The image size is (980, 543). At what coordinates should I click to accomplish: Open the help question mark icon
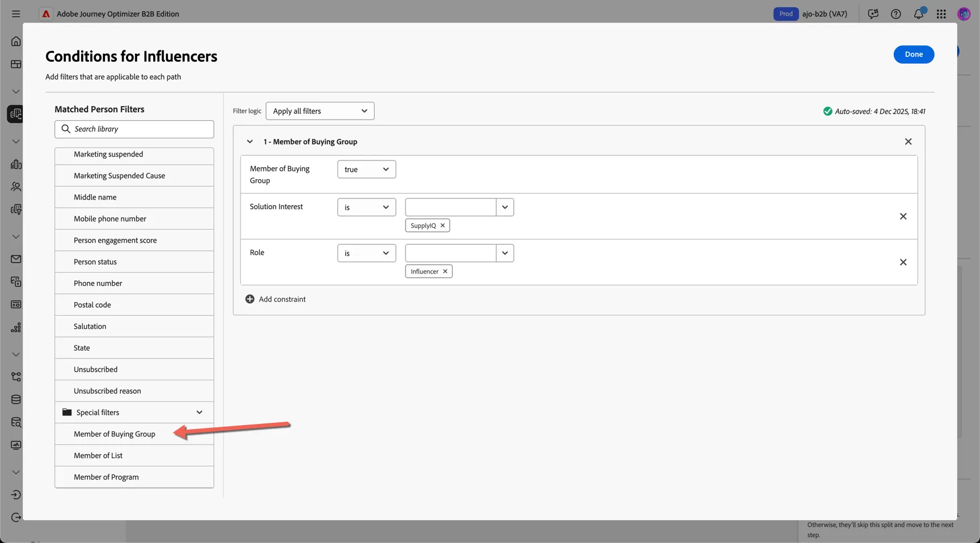pyautogui.click(x=895, y=14)
